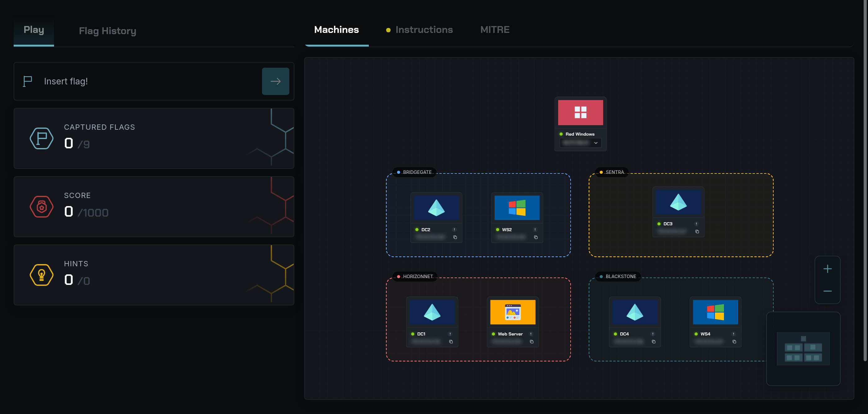
Task: Select the DC2 machine icon
Action: [x=436, y=208]
